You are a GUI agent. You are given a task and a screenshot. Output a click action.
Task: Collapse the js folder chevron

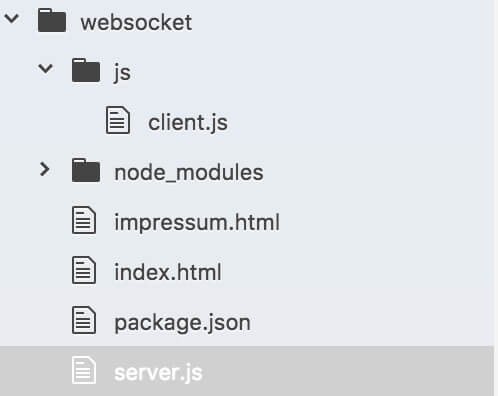click(46, 69)
